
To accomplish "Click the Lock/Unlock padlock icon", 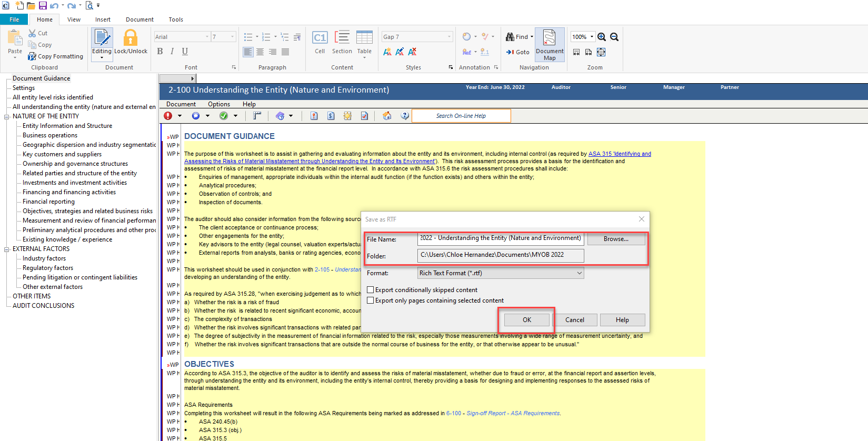I will click(131, 38).
